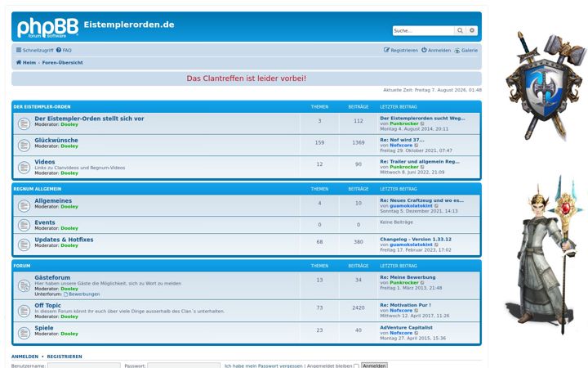Image resolution: width=588 pixels, height=368 pixels.
Task: Click the forum icon beside Videos
Action: coord(24,167)
